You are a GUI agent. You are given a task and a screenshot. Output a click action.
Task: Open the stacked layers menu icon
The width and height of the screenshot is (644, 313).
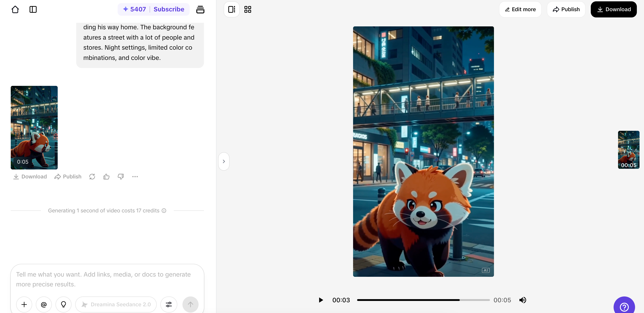(x=200, y=9)
